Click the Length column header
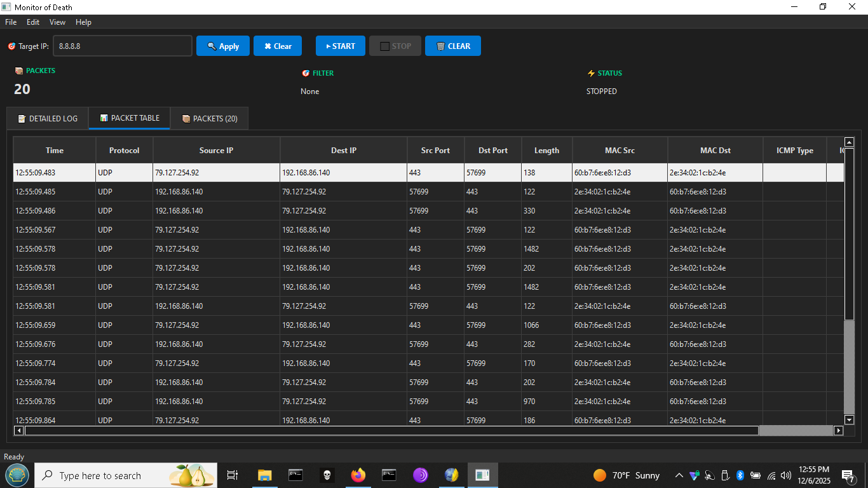 546,151
